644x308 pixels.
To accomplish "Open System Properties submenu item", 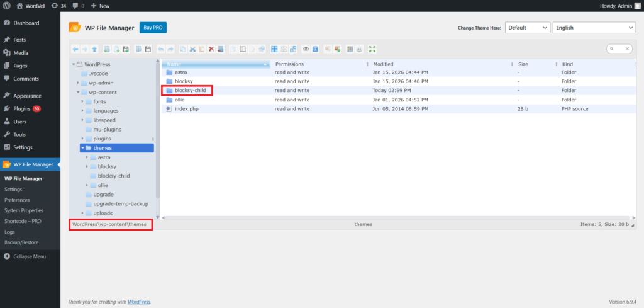I will pos(24,210).
